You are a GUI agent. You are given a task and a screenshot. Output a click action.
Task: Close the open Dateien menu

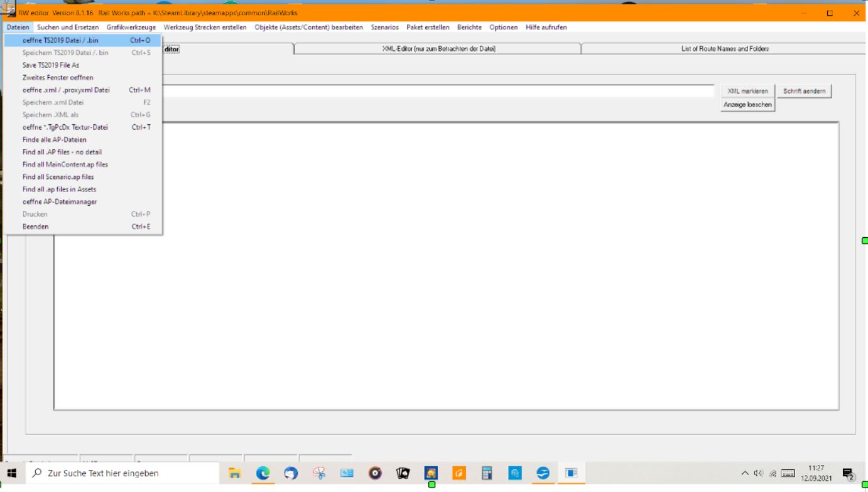click(x=18, y=27)
